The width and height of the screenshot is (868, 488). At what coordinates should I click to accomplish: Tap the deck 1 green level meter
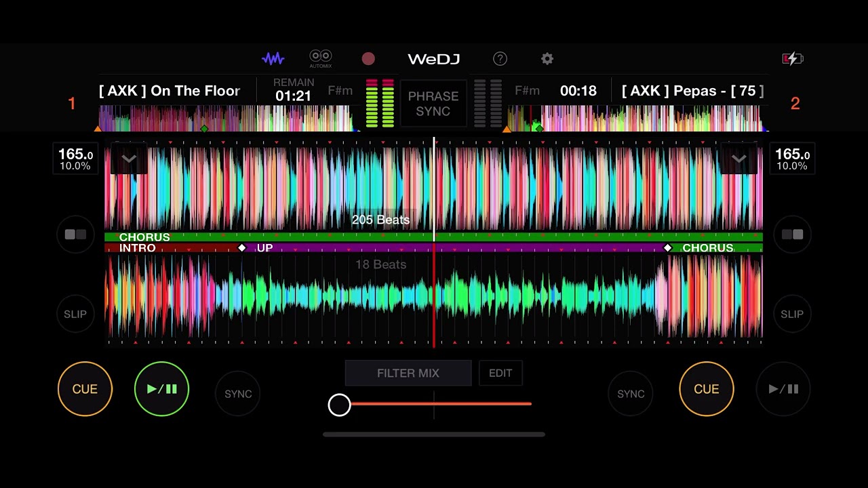[380, 104]
